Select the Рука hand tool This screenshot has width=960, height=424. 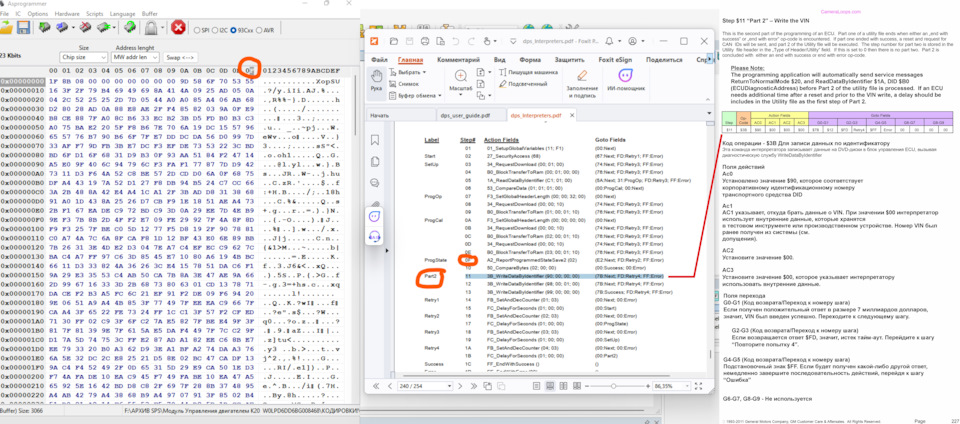tap(378, 84)
